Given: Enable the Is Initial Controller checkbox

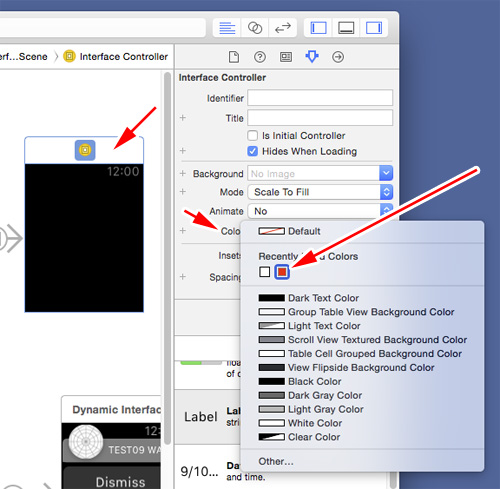Looking at the screenshot, I should pyautogui.click(x=252, y=135).
